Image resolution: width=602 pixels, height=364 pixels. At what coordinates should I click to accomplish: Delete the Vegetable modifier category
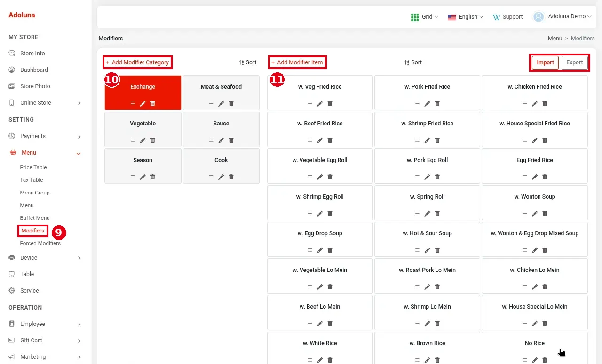[x=153, y=140]
